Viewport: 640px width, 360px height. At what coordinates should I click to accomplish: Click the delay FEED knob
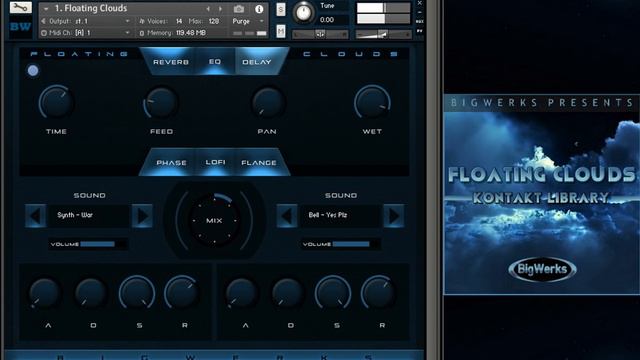click(x=161, y=102)
